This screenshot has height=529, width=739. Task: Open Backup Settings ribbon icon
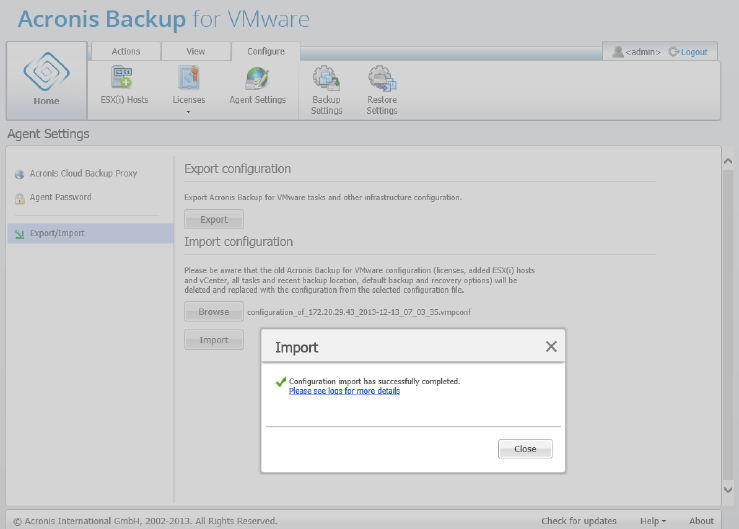326,78
